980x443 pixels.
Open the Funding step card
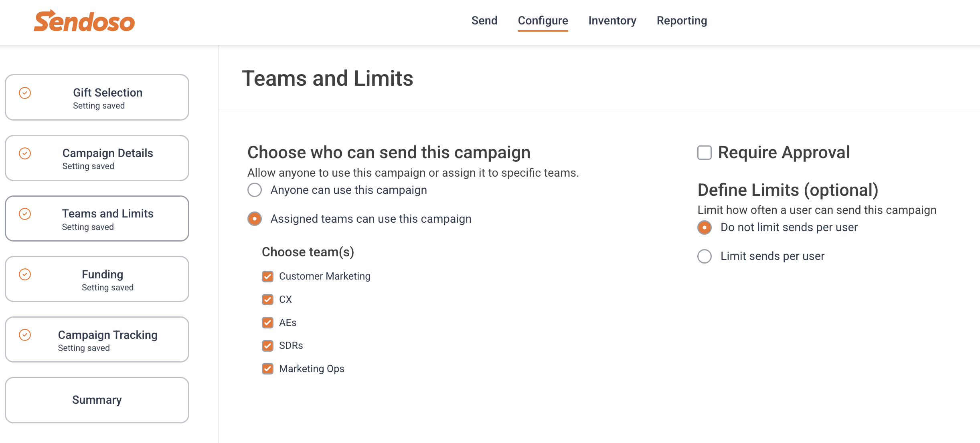tap(97, 279)
